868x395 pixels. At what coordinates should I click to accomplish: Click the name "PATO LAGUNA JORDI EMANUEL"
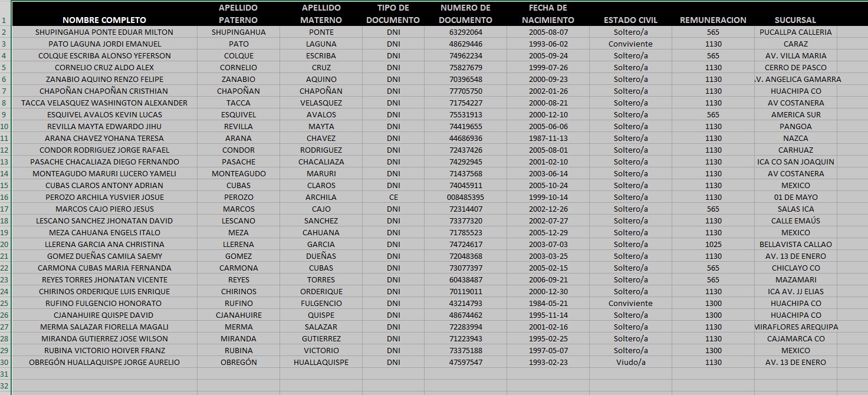(x=104, y=44)
